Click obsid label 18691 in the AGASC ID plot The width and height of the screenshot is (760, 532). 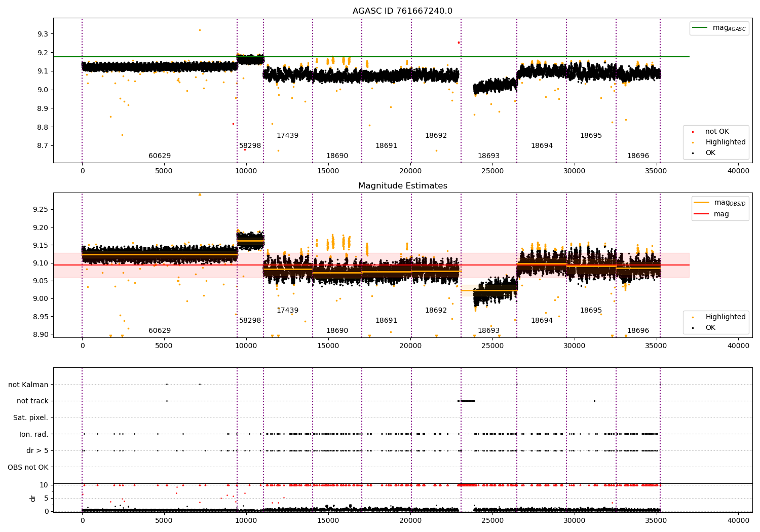coord(386,146)
